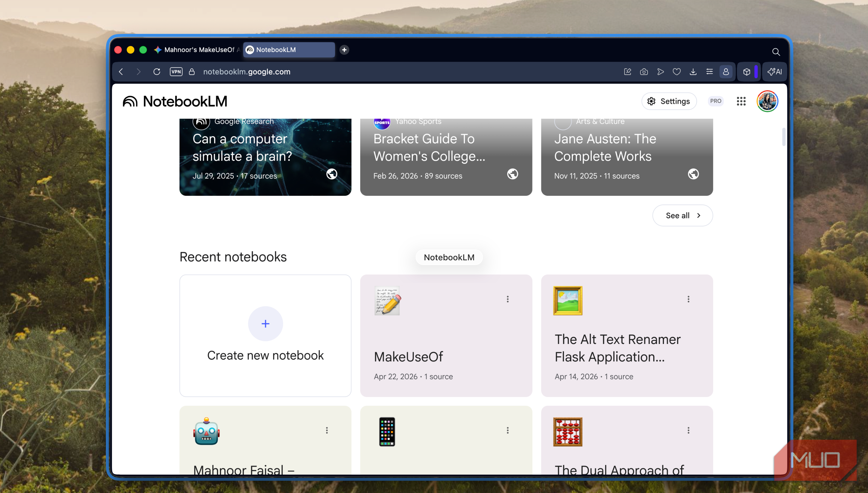Open the abacus notebook options menu
Image resolution: width=868 pixels, height=493 pixels.
click(688, 430)
